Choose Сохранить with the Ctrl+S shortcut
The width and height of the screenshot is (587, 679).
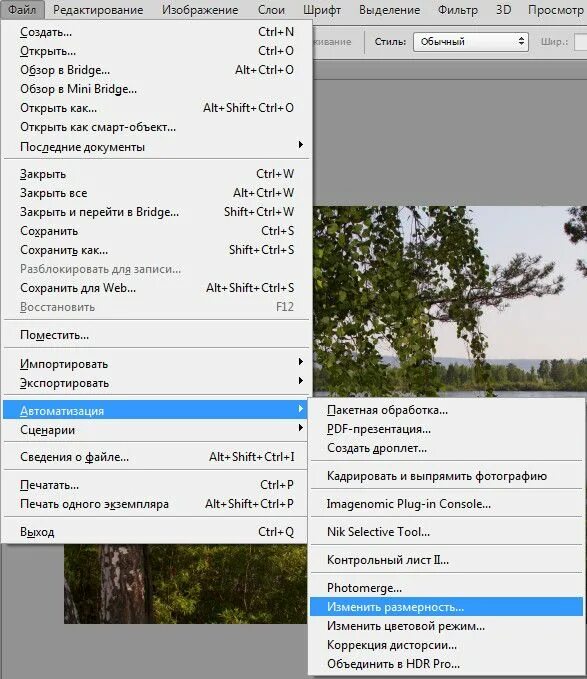(157, 231)
